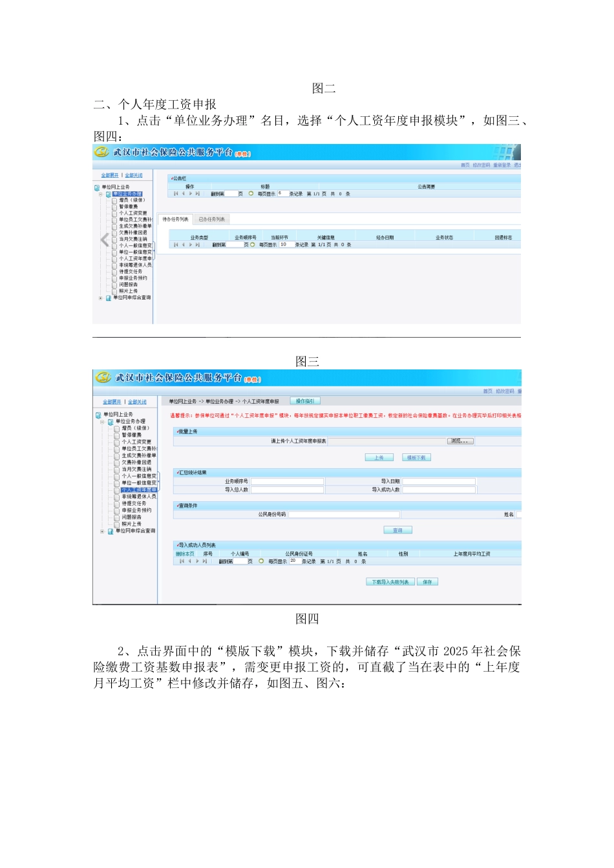
Task: Collapse 单位业务办理 node in 图四 tree
Action: click(x=102, y=422)
